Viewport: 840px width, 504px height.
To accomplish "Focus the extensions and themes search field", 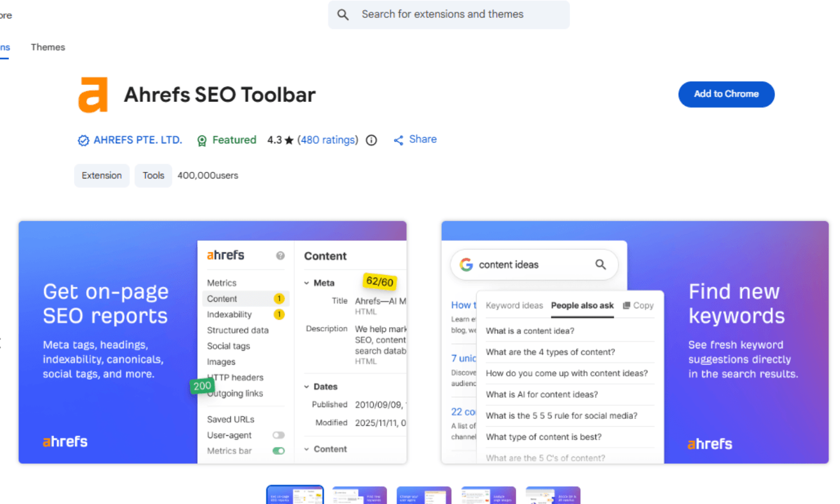I will [x=449, y=15].
